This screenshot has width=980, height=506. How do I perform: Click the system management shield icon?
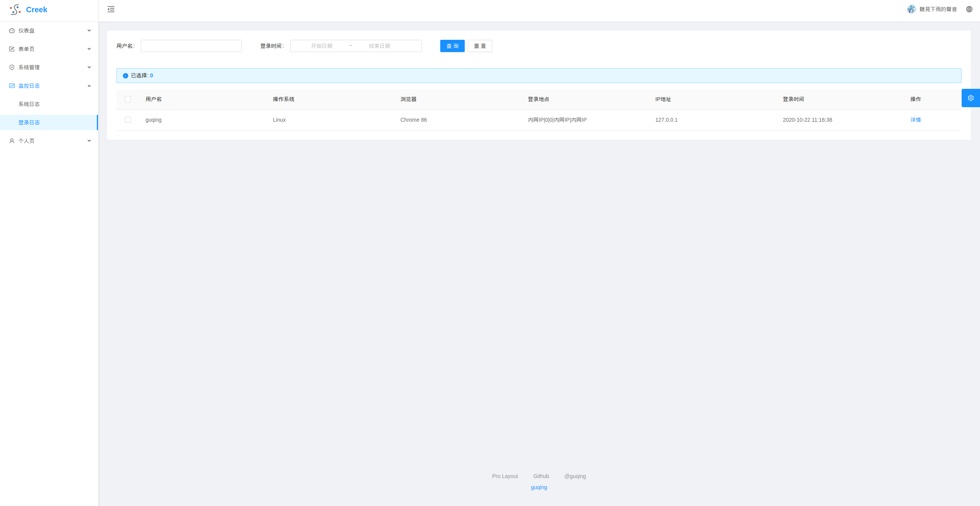[12, 67]
